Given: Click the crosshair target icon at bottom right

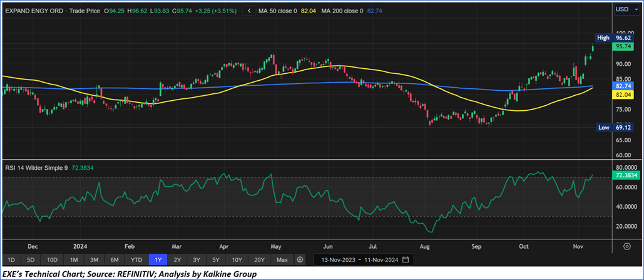Looking at the screenshot, I should click(x=626, y=247).
